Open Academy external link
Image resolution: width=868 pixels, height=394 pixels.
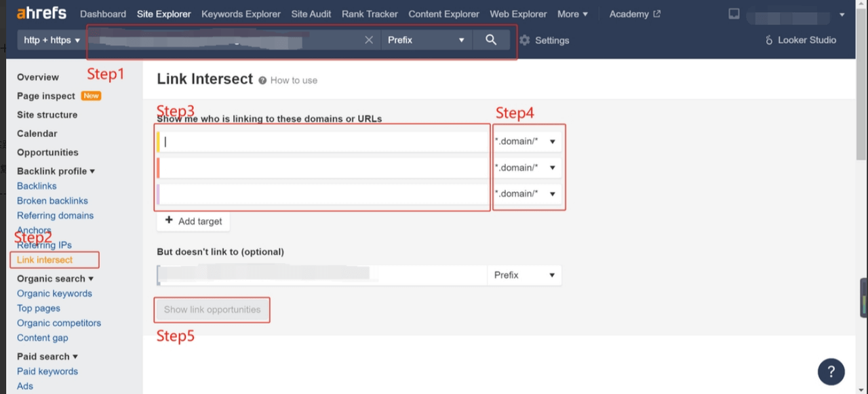click(635, 14)
